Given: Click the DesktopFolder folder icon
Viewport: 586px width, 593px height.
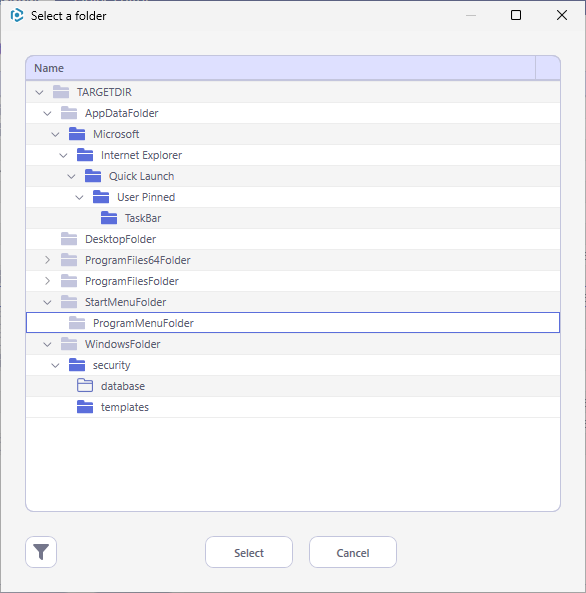Looking at the screenshot, I should [x=69, y=239].
